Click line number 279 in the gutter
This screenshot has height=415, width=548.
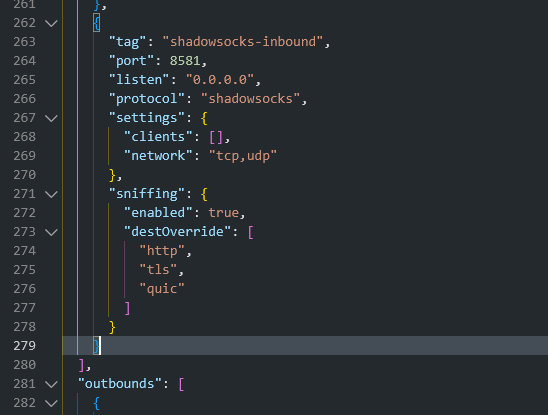tap(24, 346)
